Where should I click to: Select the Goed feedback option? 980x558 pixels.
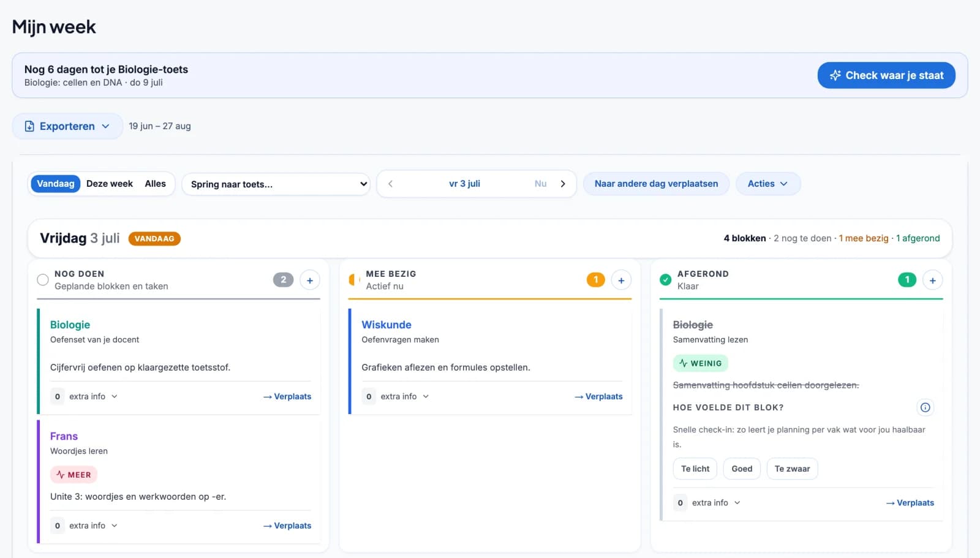[742, 469]
